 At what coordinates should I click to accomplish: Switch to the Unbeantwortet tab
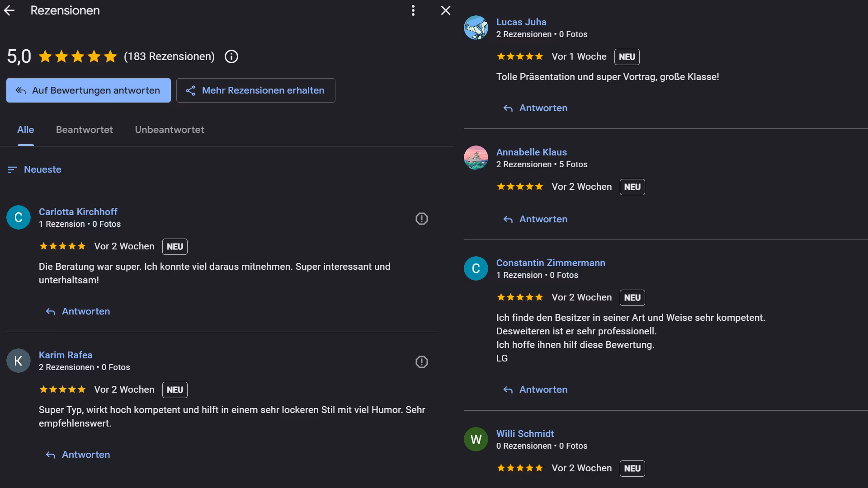170,130
